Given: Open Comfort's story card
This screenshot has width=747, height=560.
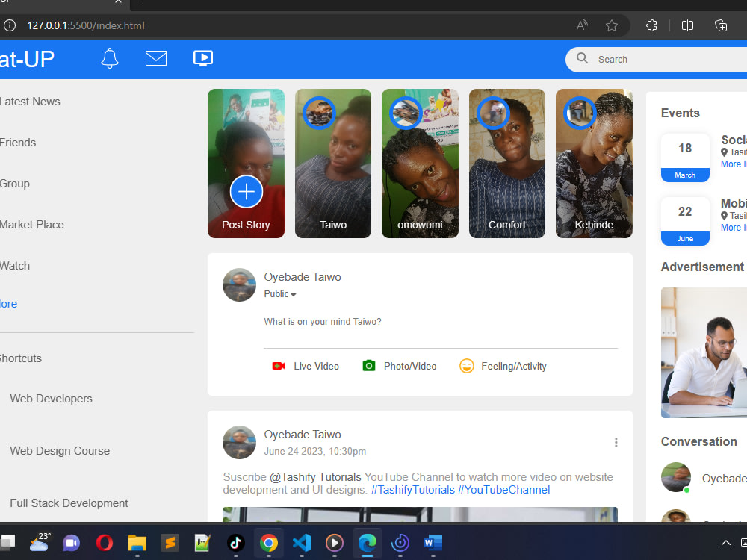Looking at the screenshot, I should click(x=507, y=164).
